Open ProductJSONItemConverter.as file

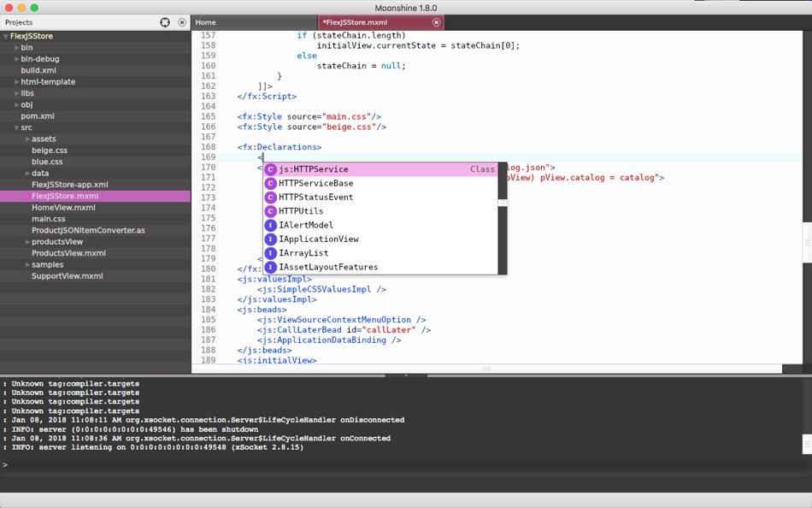tap(88, 230)
